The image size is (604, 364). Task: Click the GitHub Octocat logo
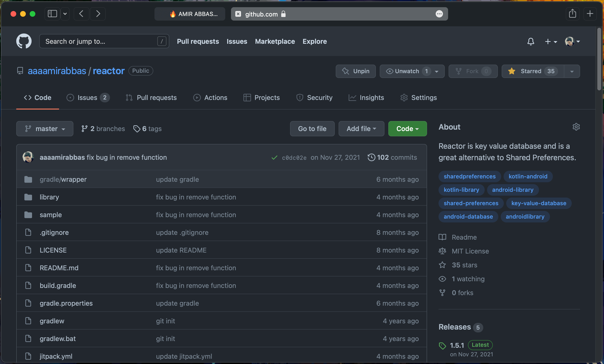(24, 41)
